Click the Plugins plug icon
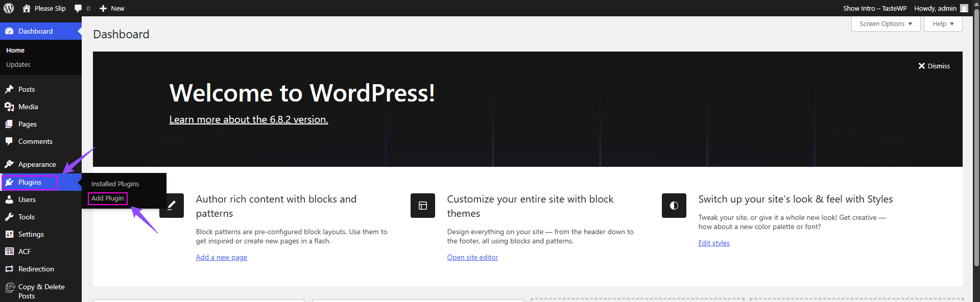980x302 pixels. pos(9,182)
